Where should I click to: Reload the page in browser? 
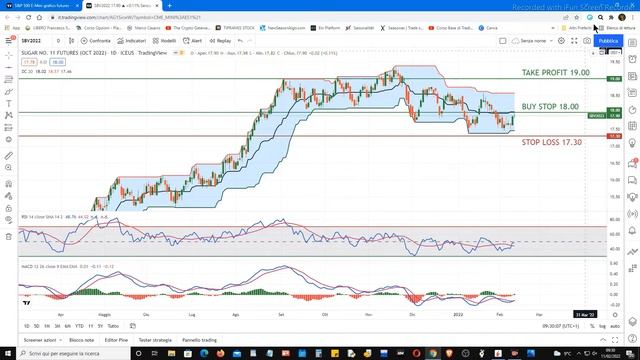pyautogui.click(x=28, y=17)
